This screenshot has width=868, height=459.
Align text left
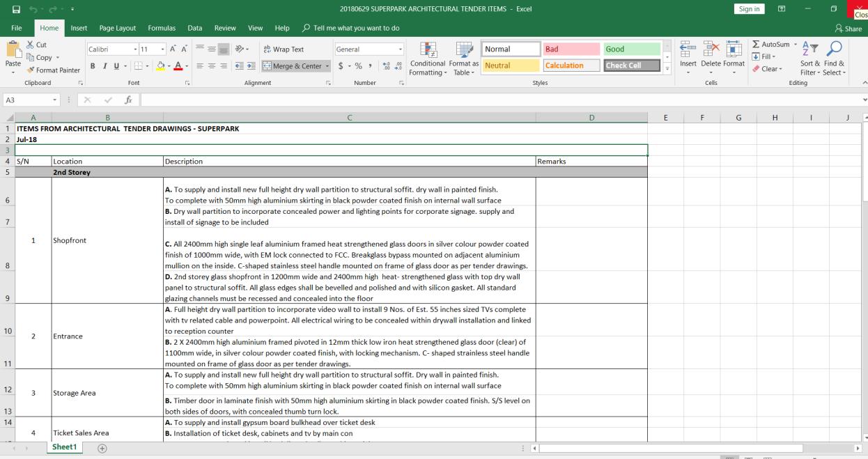199,66
